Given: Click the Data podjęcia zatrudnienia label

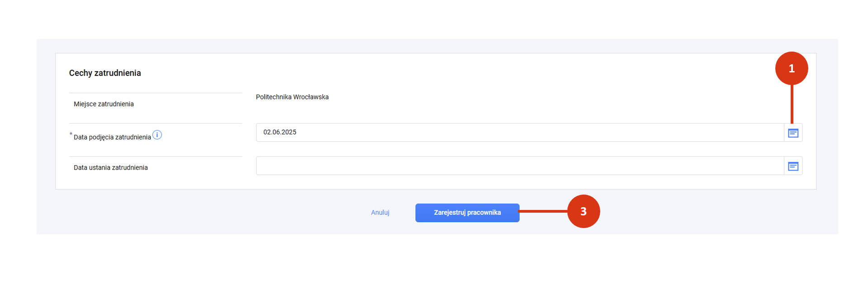Looking at the screenshot, I should tap(112, 137).
